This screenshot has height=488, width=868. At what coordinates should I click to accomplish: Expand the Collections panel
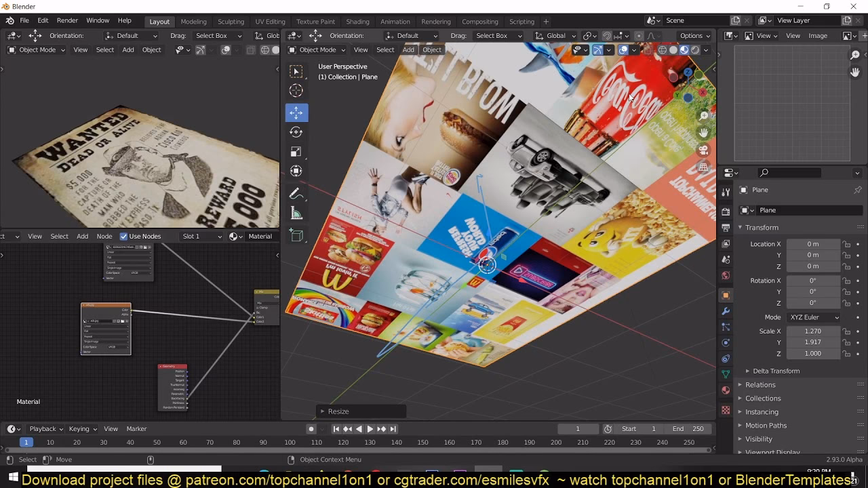[763, 399]
